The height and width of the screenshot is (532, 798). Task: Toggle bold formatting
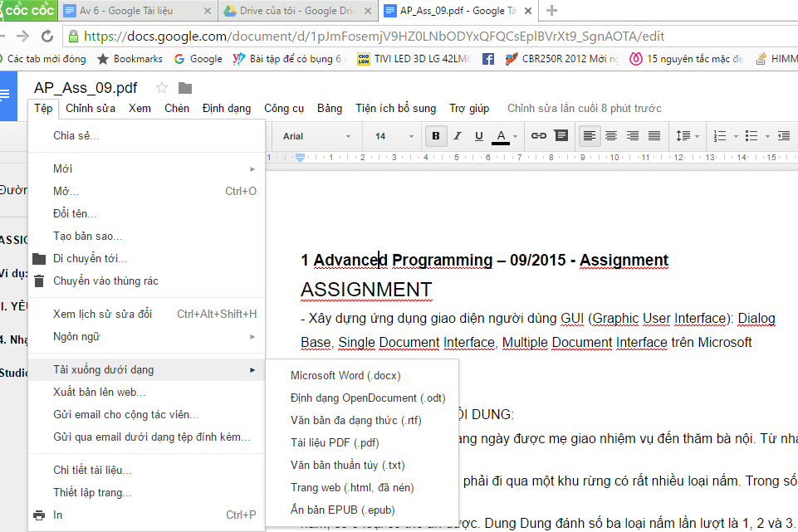point(436,135)
